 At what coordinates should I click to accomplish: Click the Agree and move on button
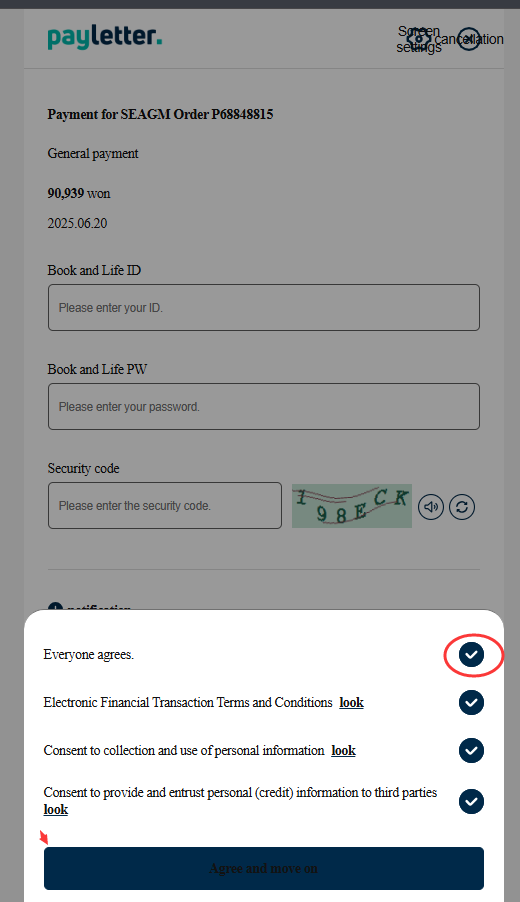coord(264,869)
